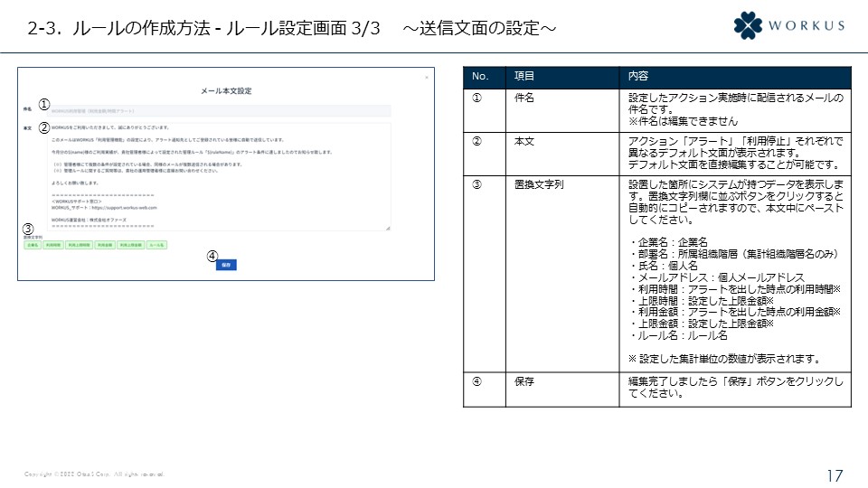
Task: Select the '・氏名：個人名' bullet
Action: pos(664,266)
